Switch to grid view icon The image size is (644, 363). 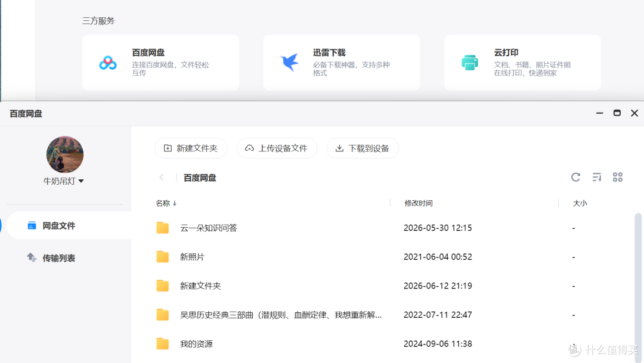(618, 177)
